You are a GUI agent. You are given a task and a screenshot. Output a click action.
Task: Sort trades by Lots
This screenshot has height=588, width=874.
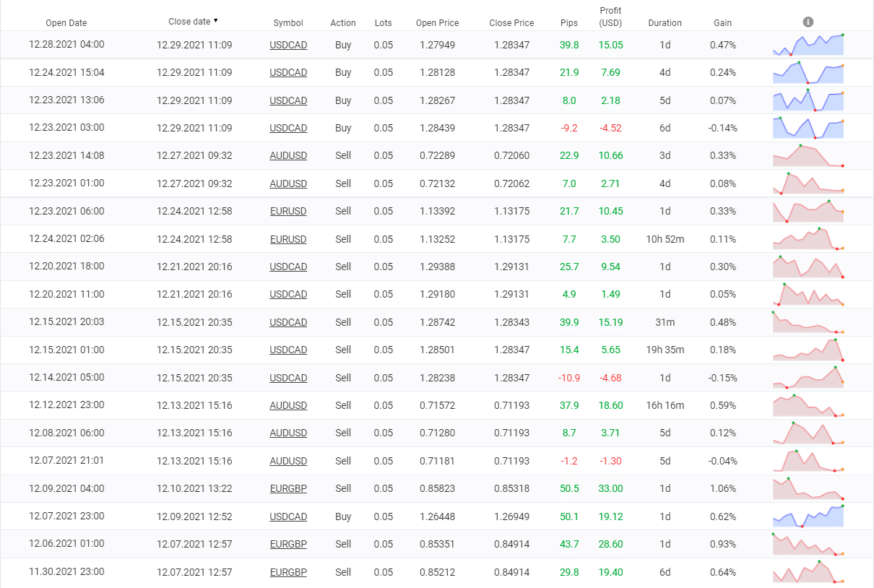coord(384,22)
